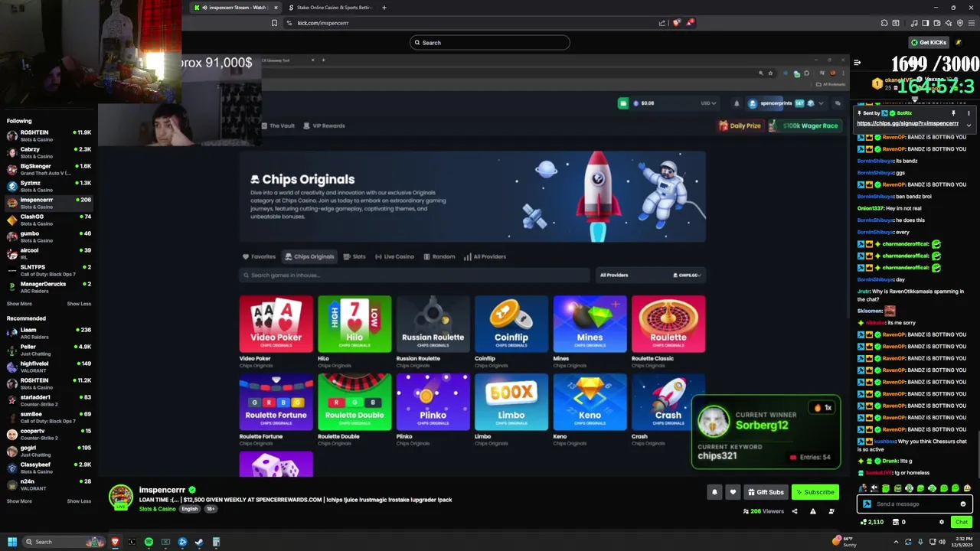Open BigSkenger channel in sidebar
Viewport: 980px width, 551px height.
pyautogui.click(x=48, y=169)
